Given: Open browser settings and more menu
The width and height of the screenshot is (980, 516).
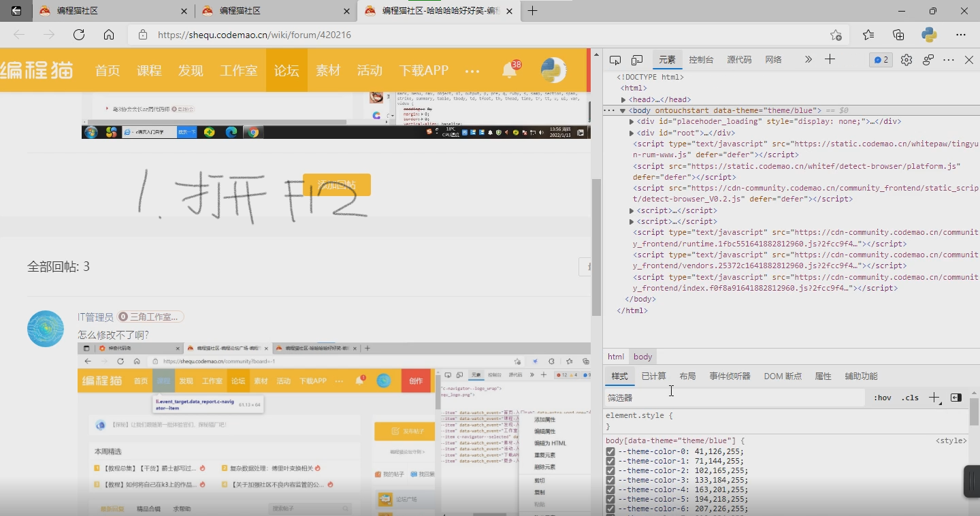Looking at the screenshot, I should pyautogui.click(x=961, y=35).
